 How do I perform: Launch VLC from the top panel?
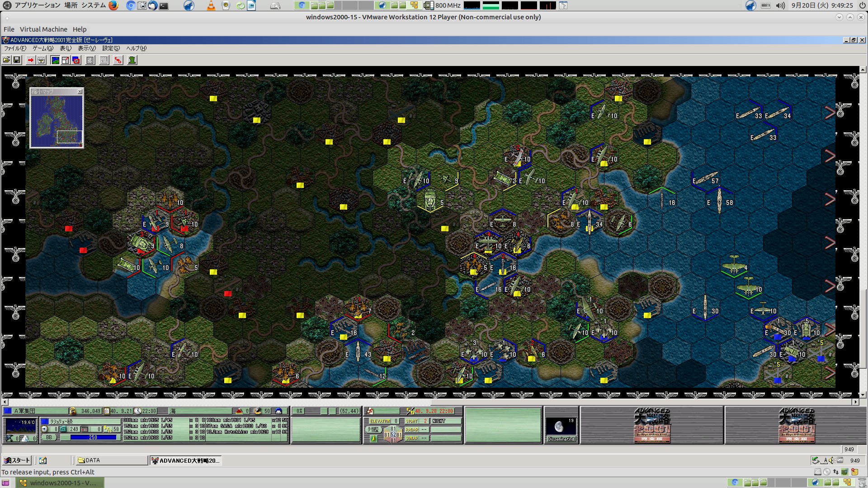pyautogui.click(x=211, y=5)
